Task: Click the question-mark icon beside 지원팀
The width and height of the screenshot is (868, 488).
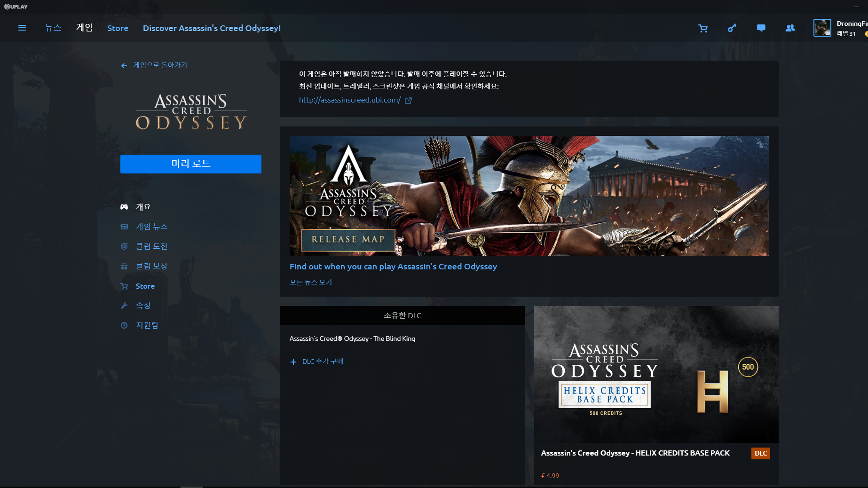Action: pos(124,325)
